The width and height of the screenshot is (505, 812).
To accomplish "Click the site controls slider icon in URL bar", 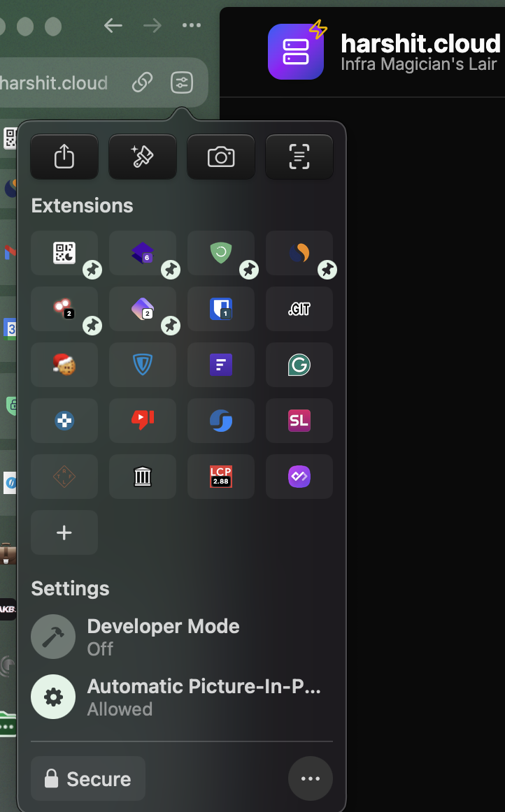I will point(181,82).
